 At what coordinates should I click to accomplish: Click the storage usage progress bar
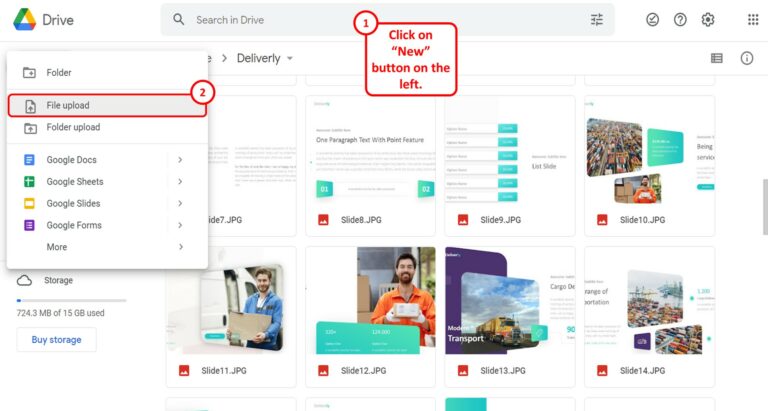point(71,300)
